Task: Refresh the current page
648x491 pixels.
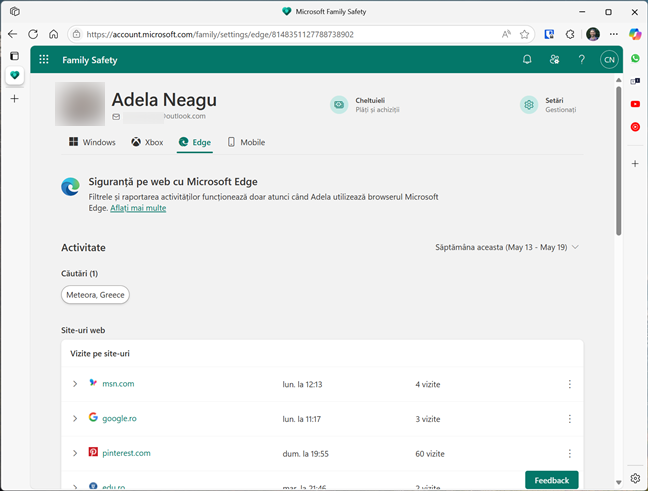Action: click(x=33, y=34)
